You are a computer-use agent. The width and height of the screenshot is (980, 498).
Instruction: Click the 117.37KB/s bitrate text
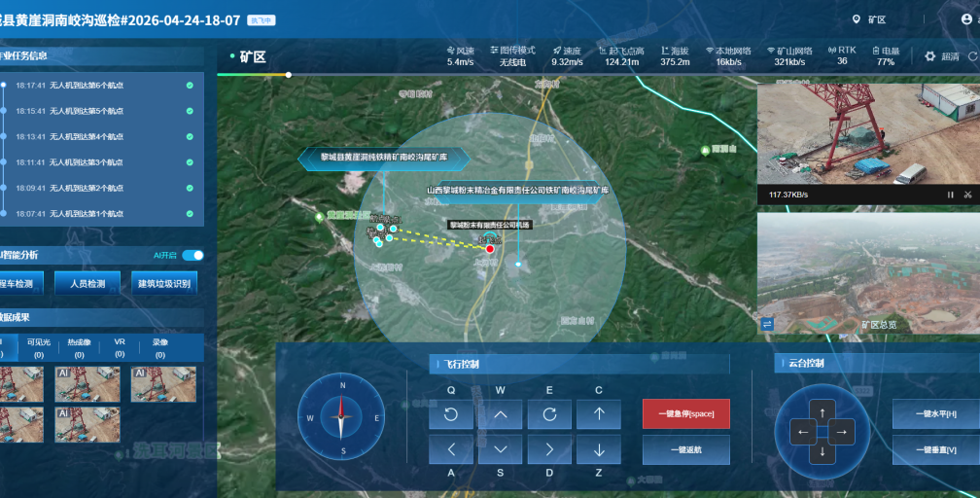[x=788, y=195]
